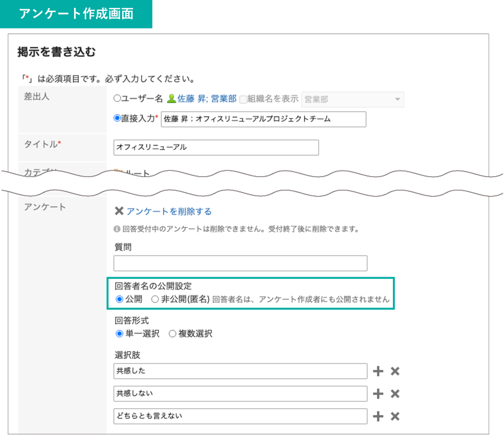The height and width of the screenshot is (435, 504).
Task: Choose 複数選択 answer format
Action: (x=172, y=334)
